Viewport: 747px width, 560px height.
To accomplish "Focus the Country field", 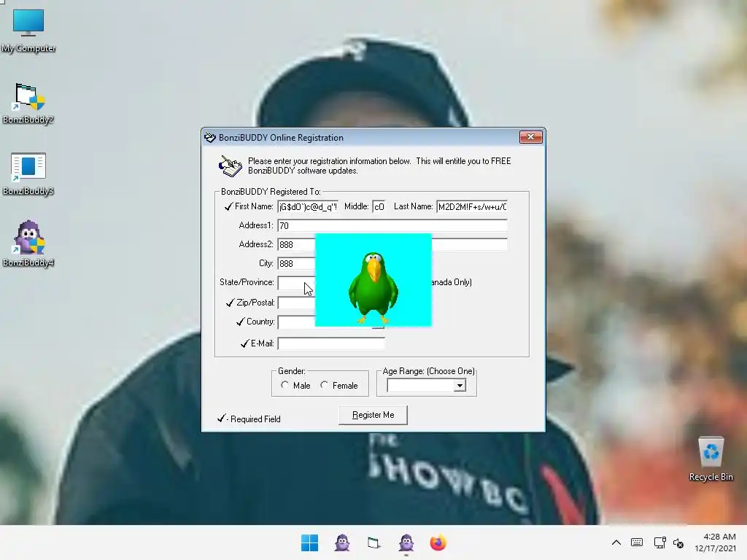I will [296, 322].
